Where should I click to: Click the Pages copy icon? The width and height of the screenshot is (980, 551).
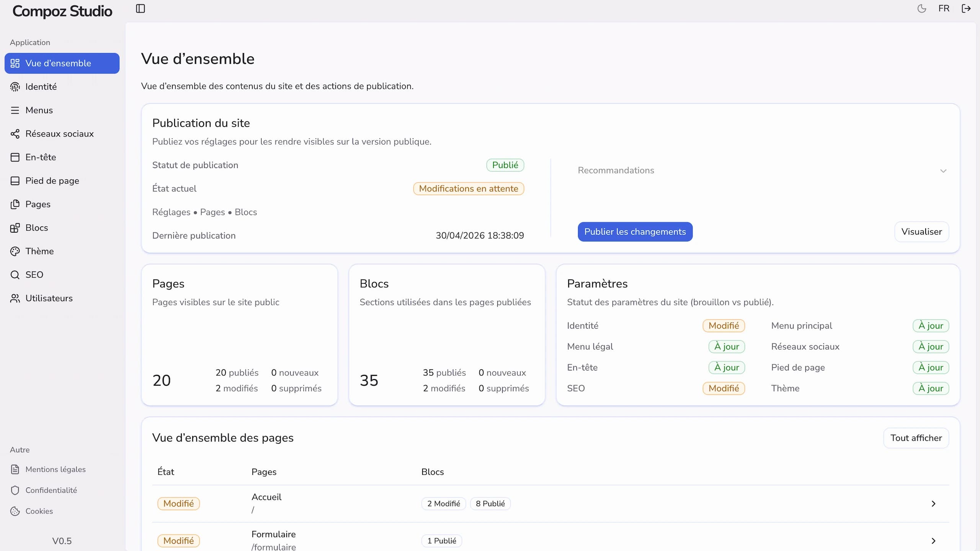(15, 204)
